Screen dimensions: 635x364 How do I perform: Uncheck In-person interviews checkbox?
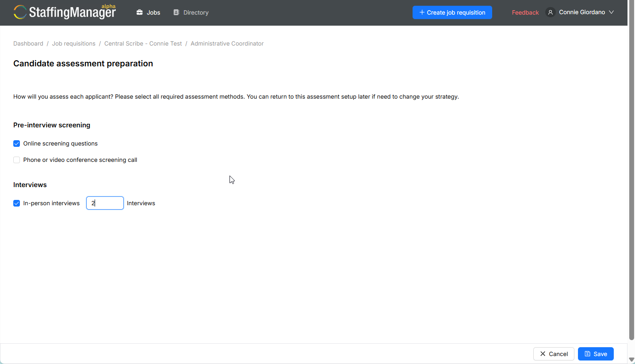pyautogui.click(x=17, y=203)
